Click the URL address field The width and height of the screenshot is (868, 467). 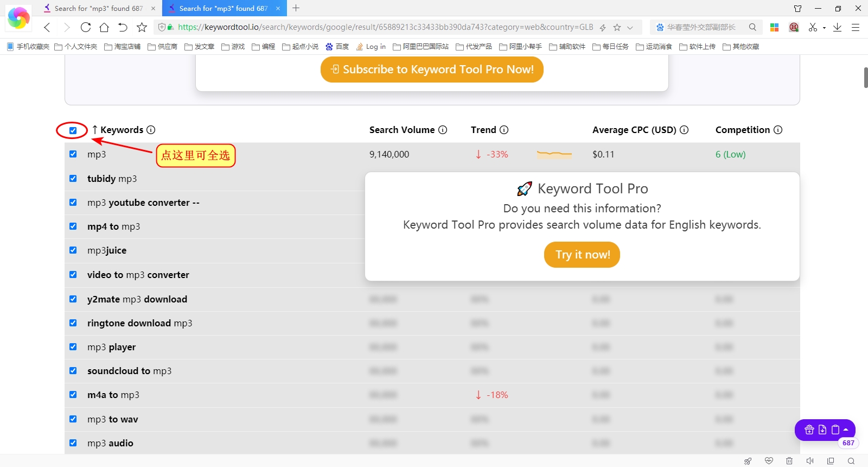coord(385,27)
